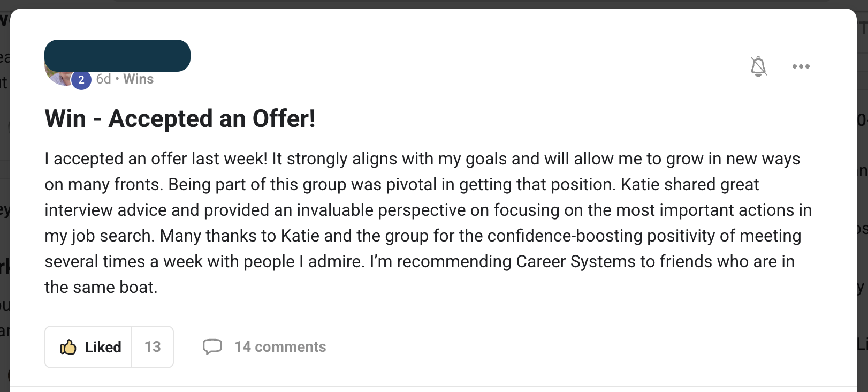The width and height of the screenshot is (868, 392).
Task: Click the 6d post timestamp
Action: (103, 79)
